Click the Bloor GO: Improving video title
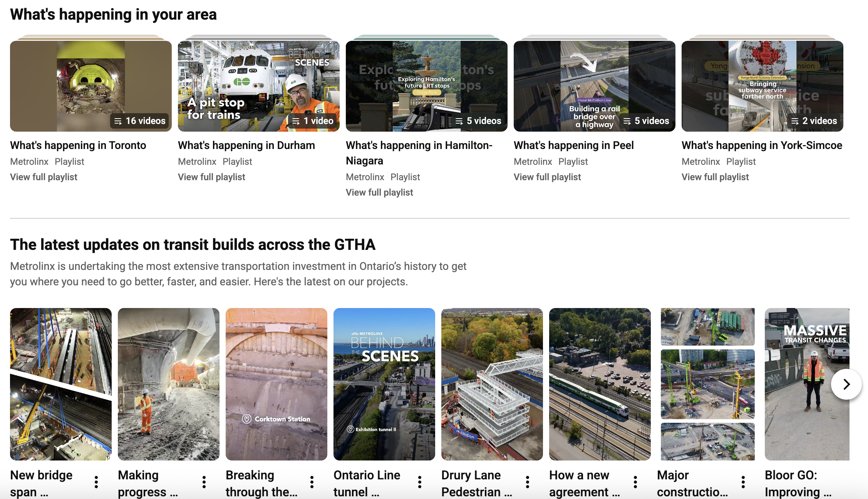 [x=798, y=483]
